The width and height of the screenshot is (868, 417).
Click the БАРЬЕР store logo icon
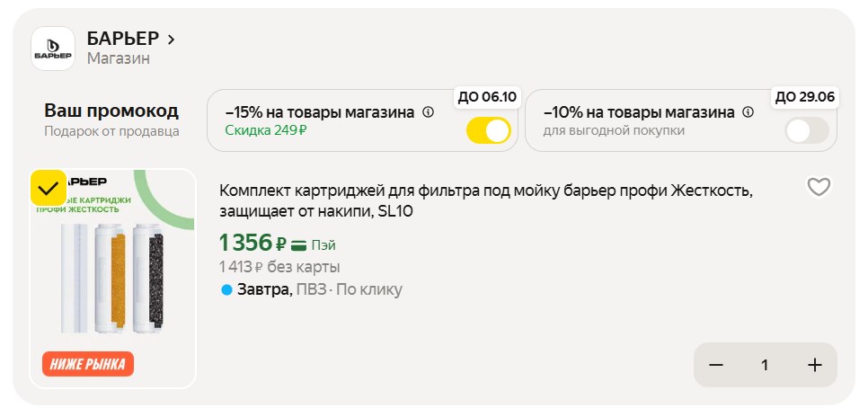[x=53, y=49]
